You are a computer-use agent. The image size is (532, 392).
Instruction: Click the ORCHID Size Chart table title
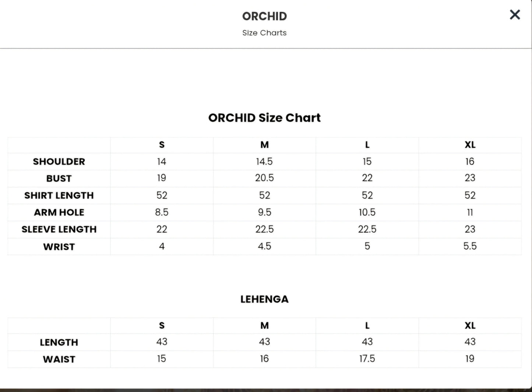click(x=264, y=118)
